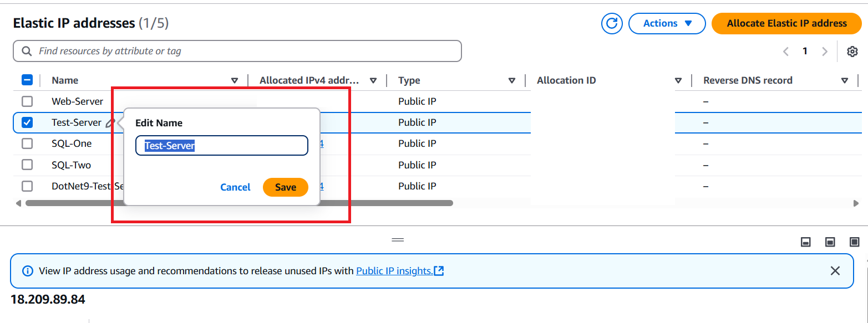Open the Type column filter dropdown
The image size is (868, 323).
511,80
